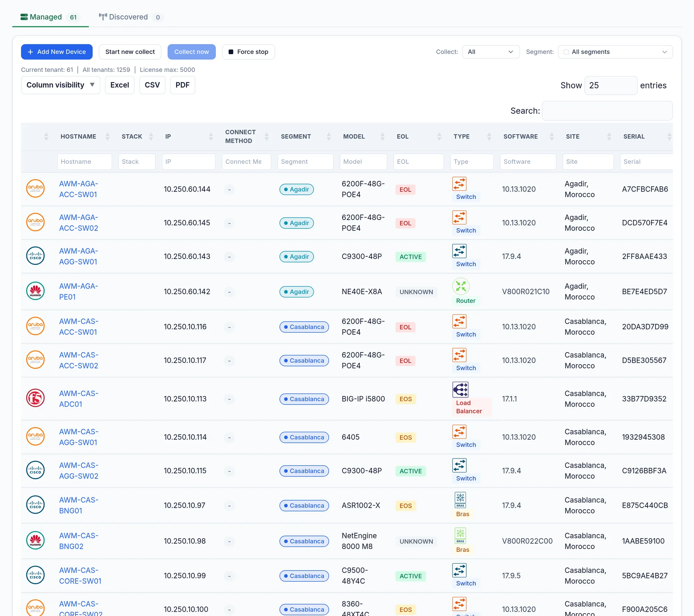Export the table as CSV

point(152,85)
